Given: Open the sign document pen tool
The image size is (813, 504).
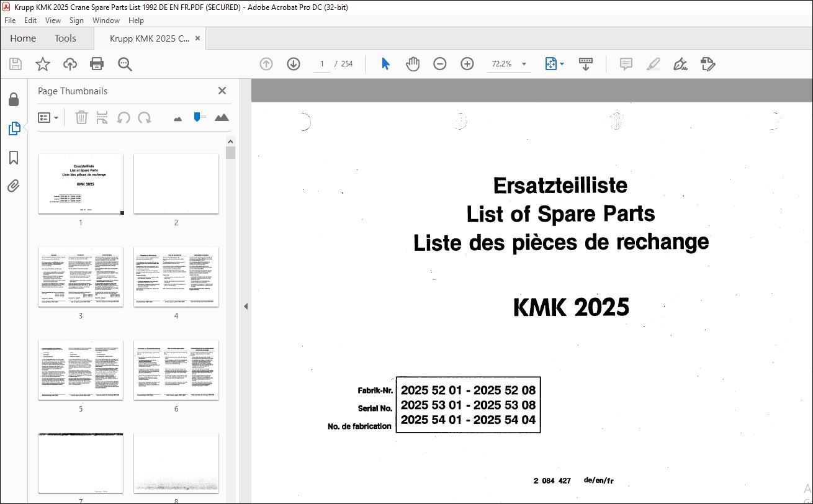Looking at the screenshot, I should click(680, 64).
